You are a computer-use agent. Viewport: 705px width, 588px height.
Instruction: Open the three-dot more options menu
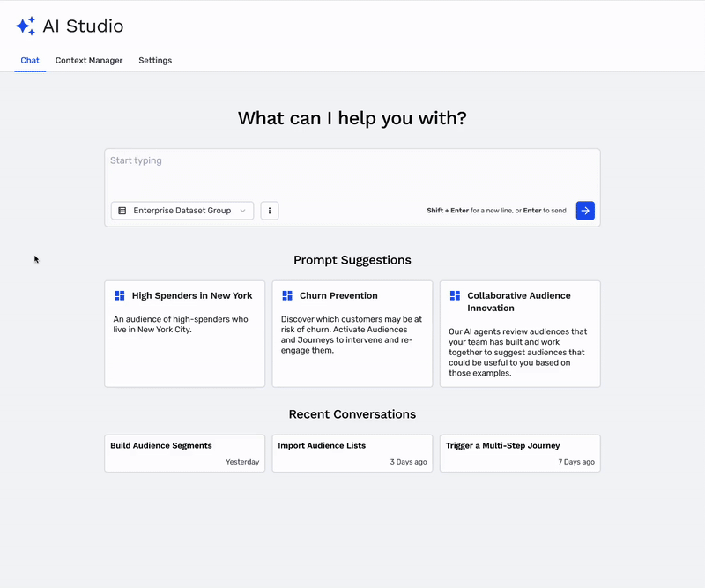point(270,211)
